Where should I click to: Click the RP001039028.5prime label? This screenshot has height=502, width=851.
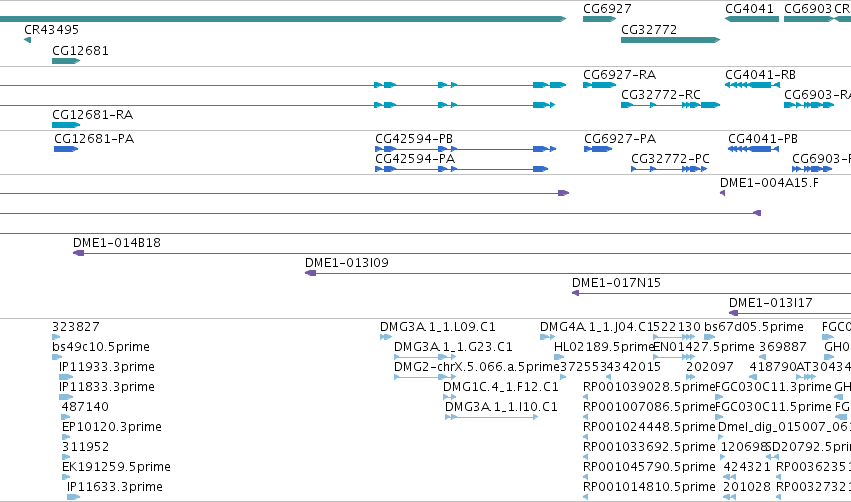(649, 387)
